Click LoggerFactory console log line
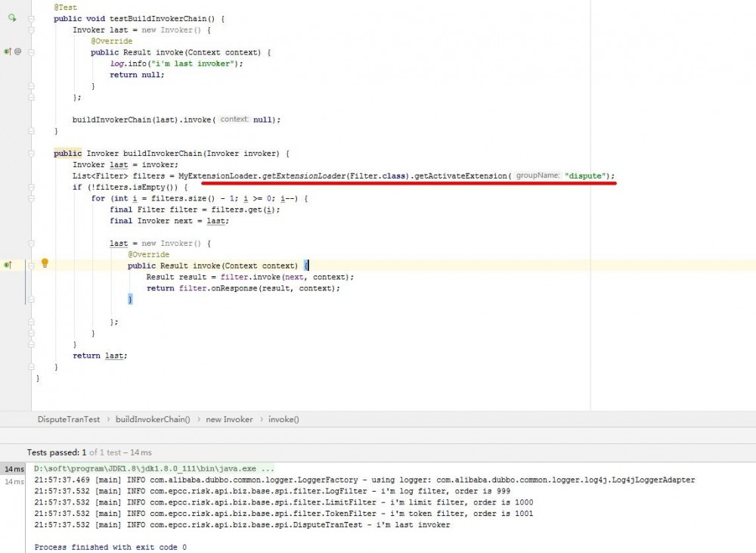756x553 pixels. [364, 480]
